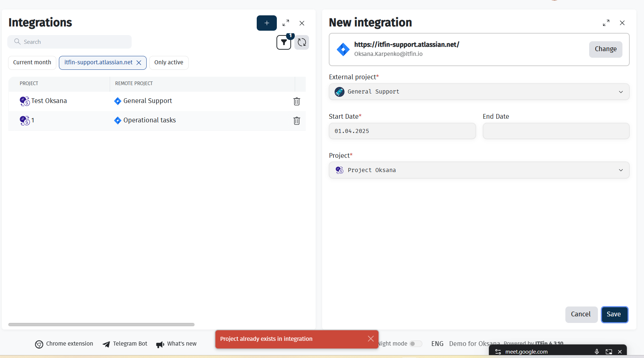Click the https://itfin-support.atlassian.net/ URL
Screen dimensions: 644x358
pyautogui.click(x=407, y=45)
